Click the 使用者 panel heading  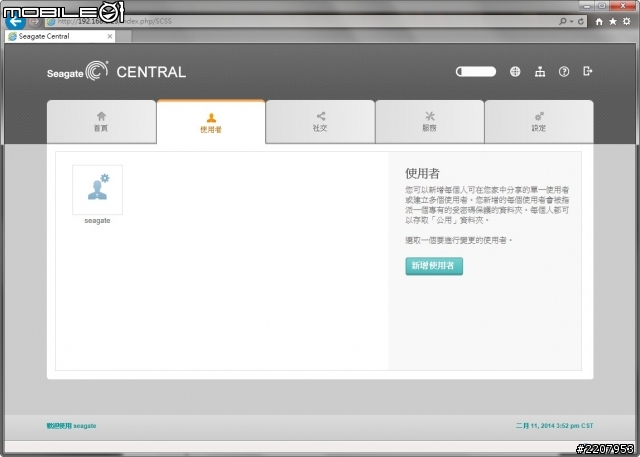click(422, 173)
